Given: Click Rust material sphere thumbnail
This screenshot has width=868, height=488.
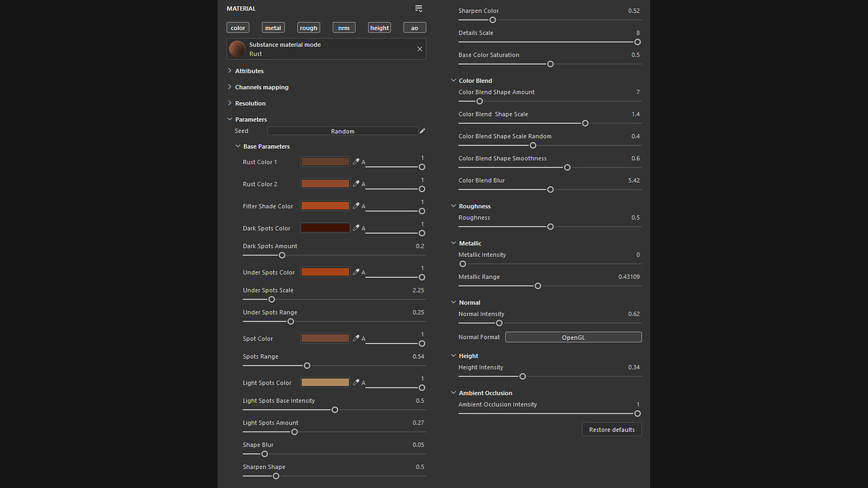Looking at the screenshot, I should (237, 49).
